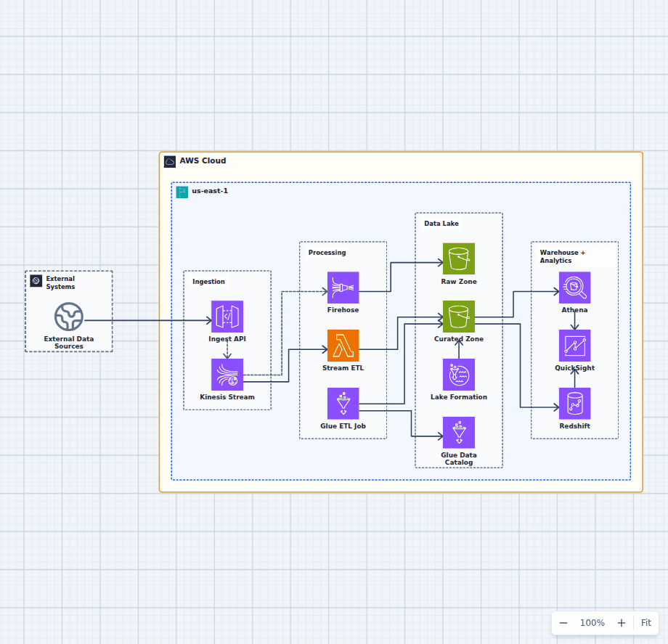Click the 100% zoom level readout

click(x=592, y=623)
